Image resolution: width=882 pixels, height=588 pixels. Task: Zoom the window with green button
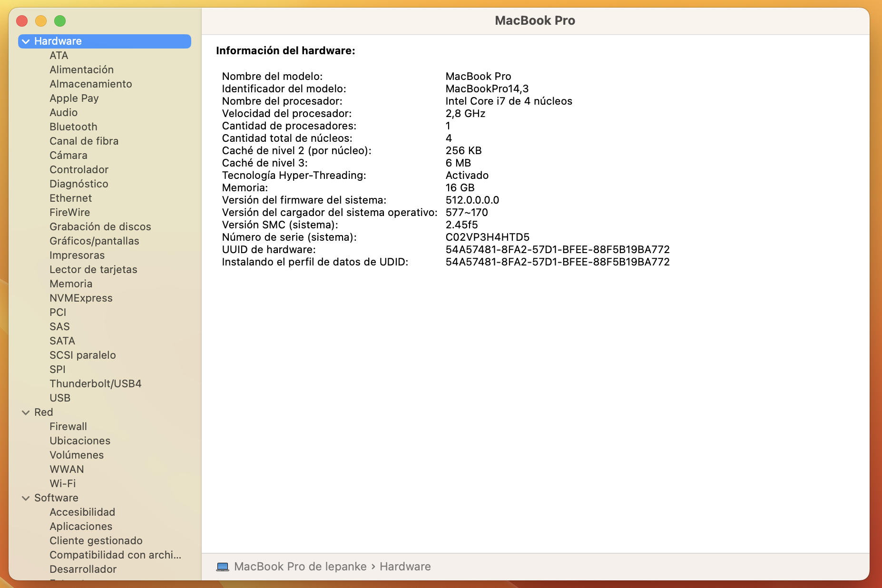point(60,21)
